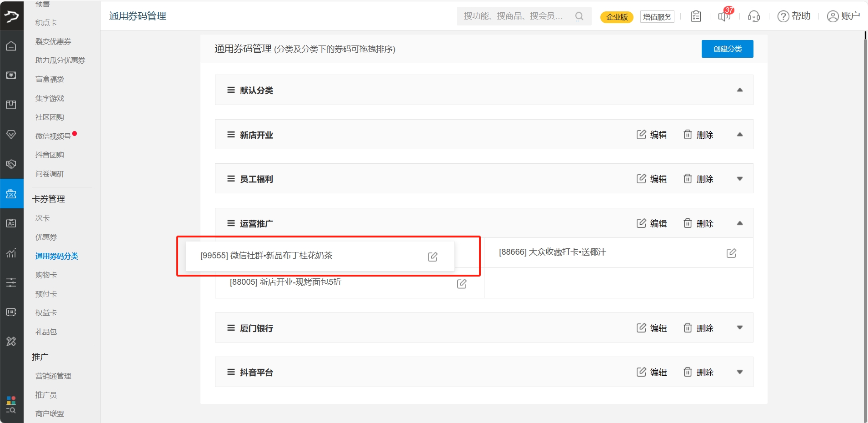Image resolution: width=868 pixels, height=423 pixels.
Task: Expand the 抖音平台 category
Action: click(739, 372)
